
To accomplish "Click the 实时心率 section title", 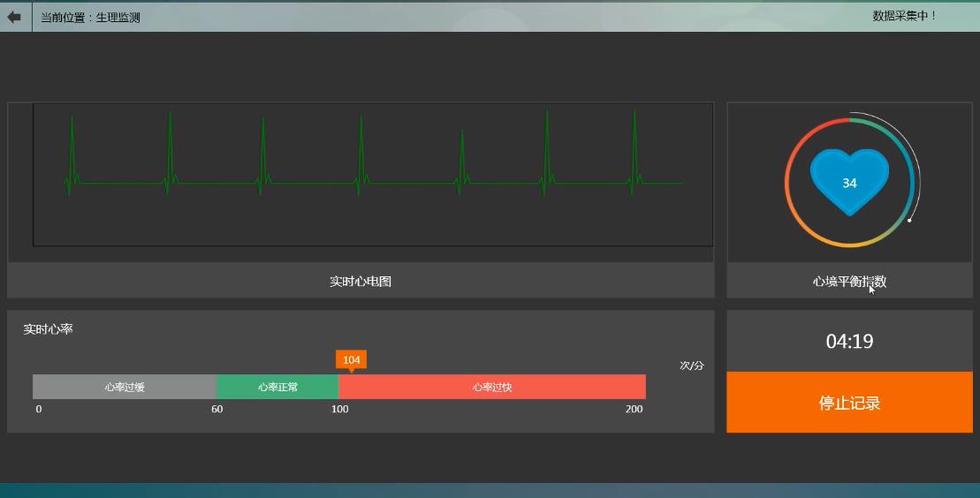I will point(48,329).
